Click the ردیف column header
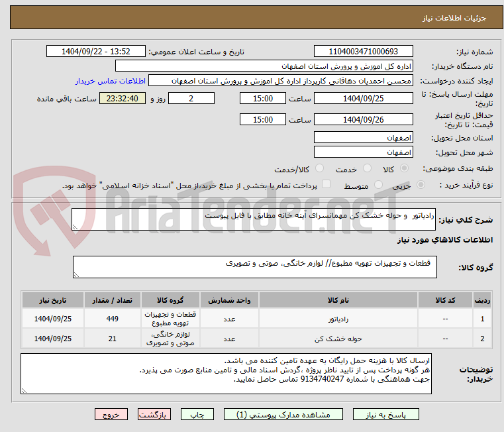This screenshot has width=504, height=432. (x=482, y=300)
